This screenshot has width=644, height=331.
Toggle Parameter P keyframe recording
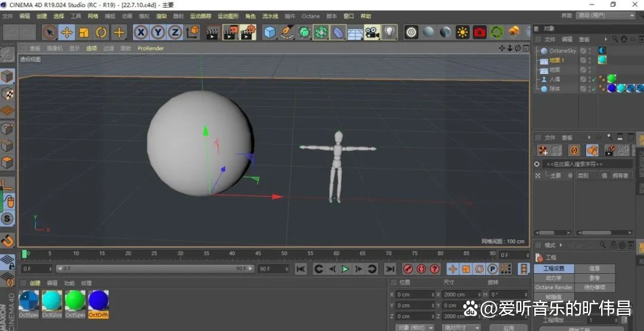tap(493, 269)
